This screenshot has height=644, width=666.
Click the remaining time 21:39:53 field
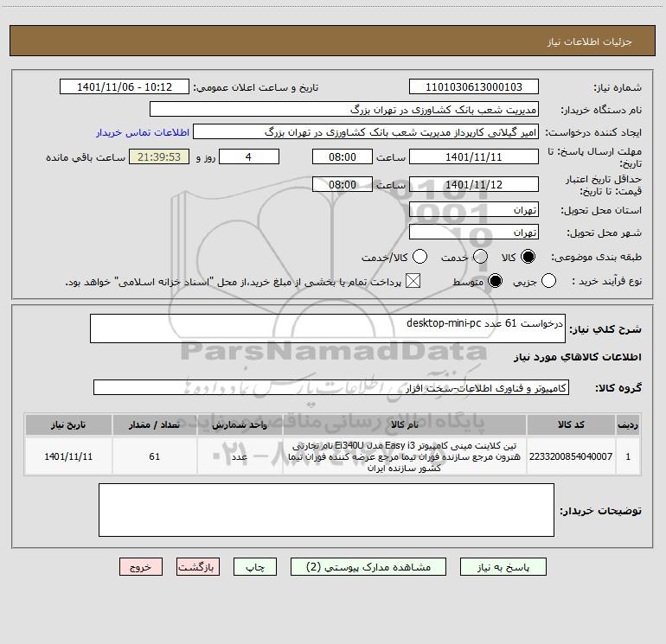(159, 156)
